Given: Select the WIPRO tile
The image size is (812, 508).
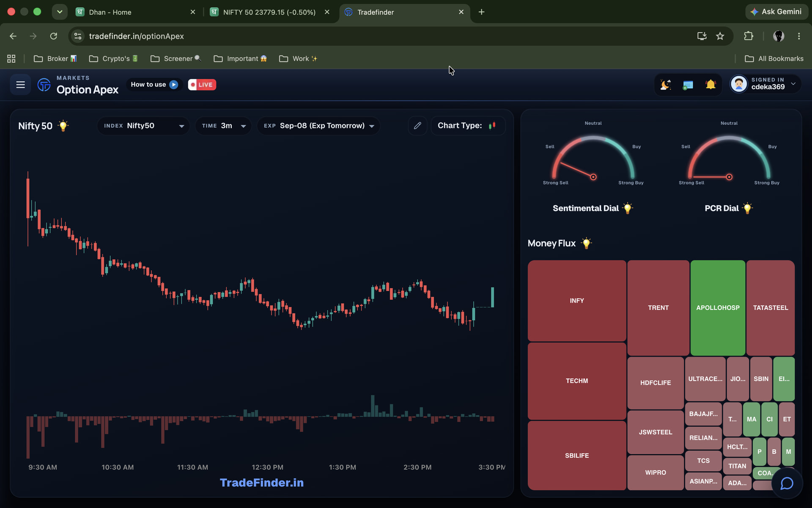Looking at the screenshot, I should [656, 472].
